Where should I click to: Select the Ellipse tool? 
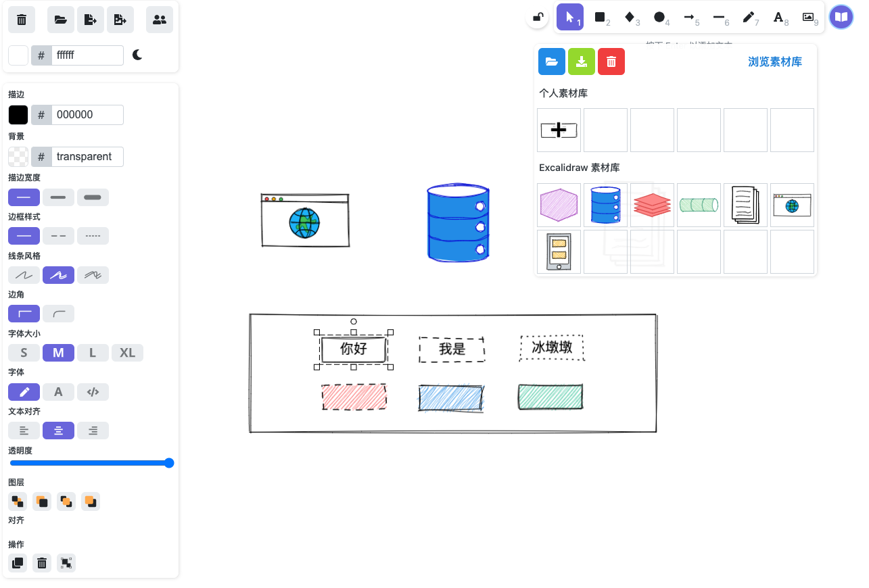659,17
